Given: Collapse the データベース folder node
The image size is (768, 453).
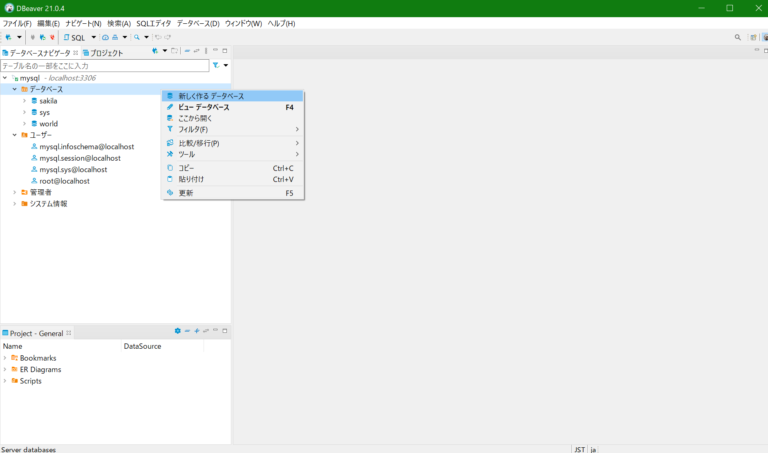Looking at the screenshot, I should pos(15,89).
